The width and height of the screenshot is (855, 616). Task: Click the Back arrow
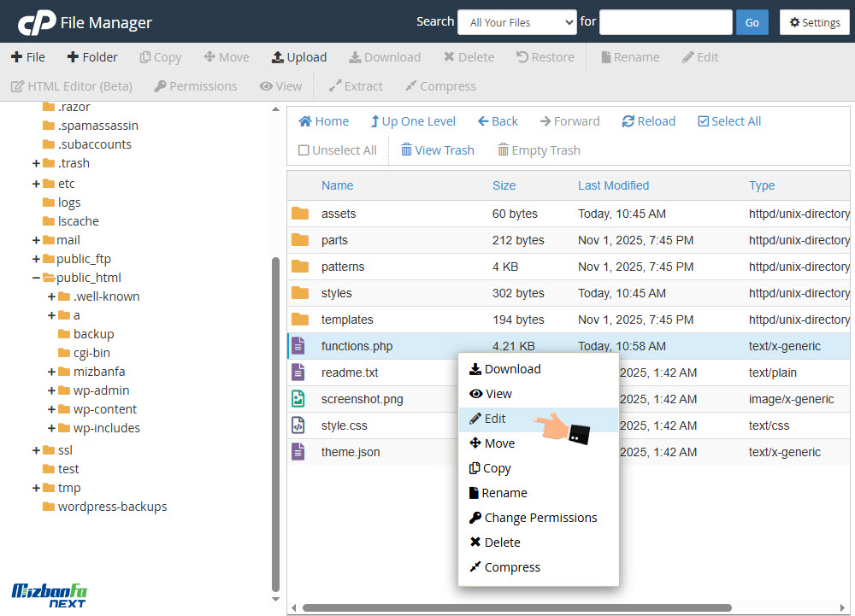[483, 121]
